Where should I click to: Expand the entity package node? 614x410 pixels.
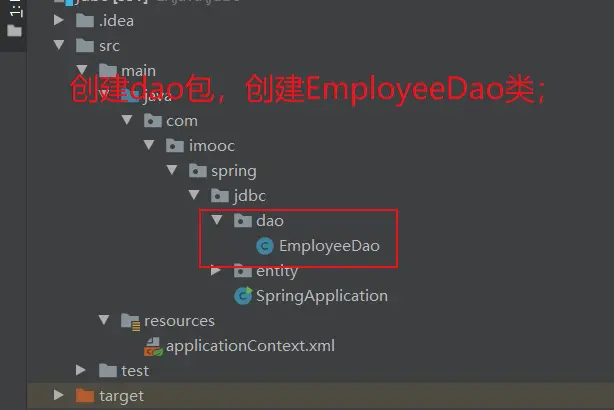(215, 270)
